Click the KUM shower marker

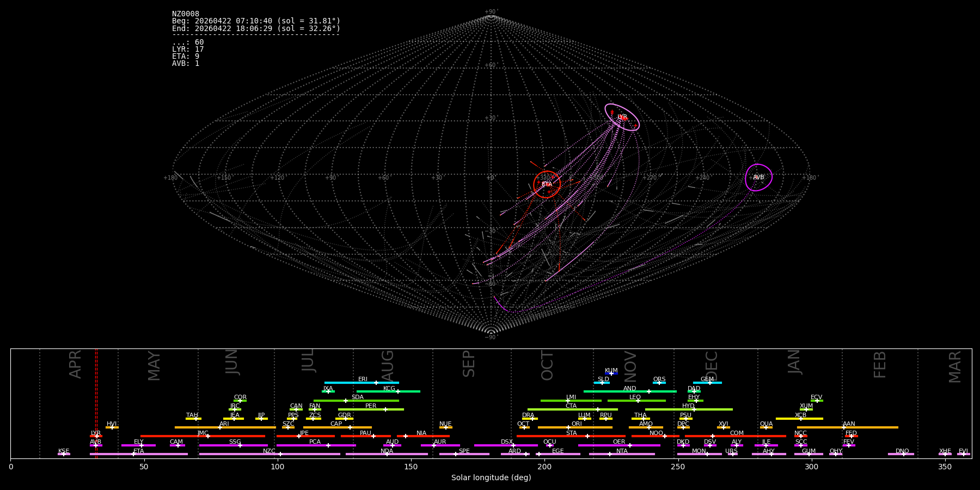click(611, 373)
